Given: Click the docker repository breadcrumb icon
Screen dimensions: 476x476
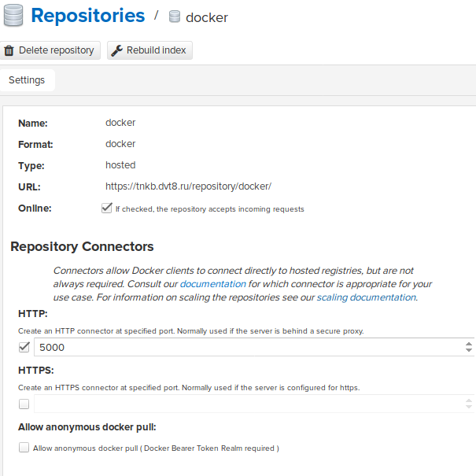Looking at the screenshot, I should [175, 17].
